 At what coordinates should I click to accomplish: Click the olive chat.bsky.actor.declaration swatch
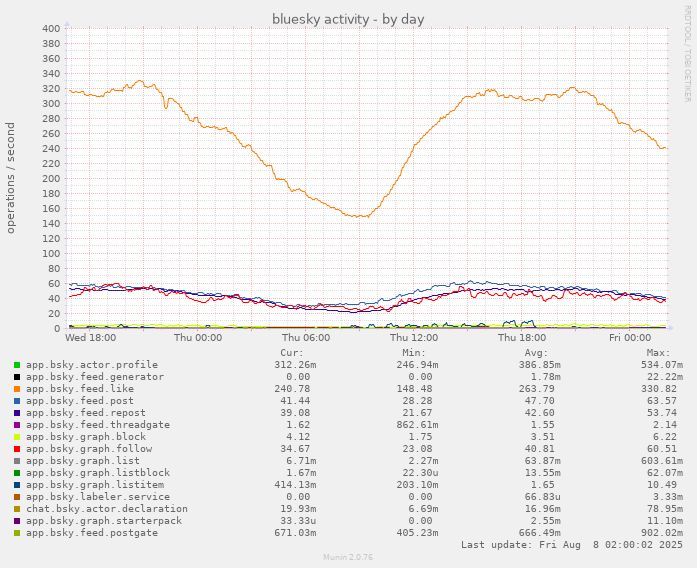click(x=17, y=509)
